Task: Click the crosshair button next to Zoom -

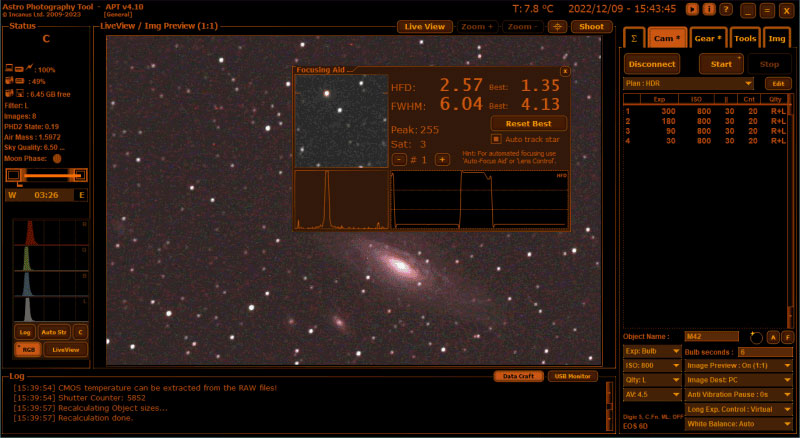Action: point(557,27)
